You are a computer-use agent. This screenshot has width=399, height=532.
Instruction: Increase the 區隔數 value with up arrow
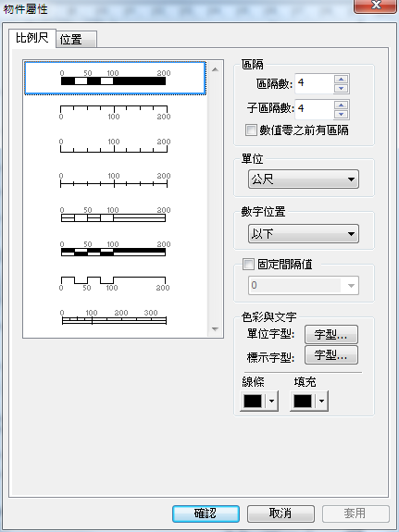341,79
